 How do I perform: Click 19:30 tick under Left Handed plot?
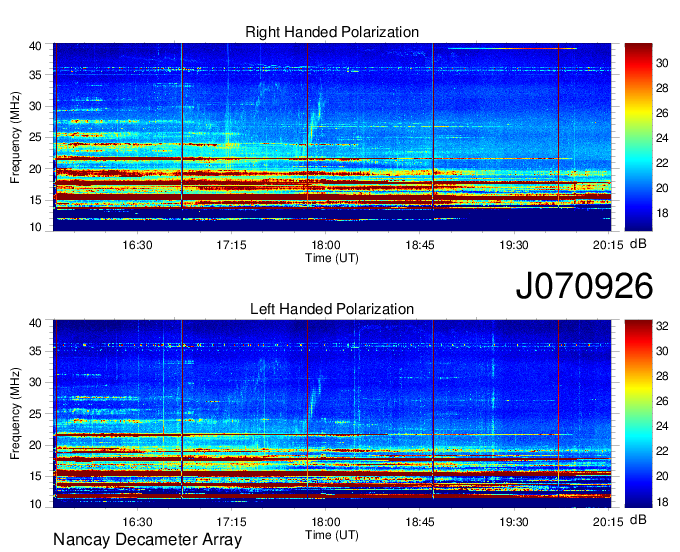(514, 522)
